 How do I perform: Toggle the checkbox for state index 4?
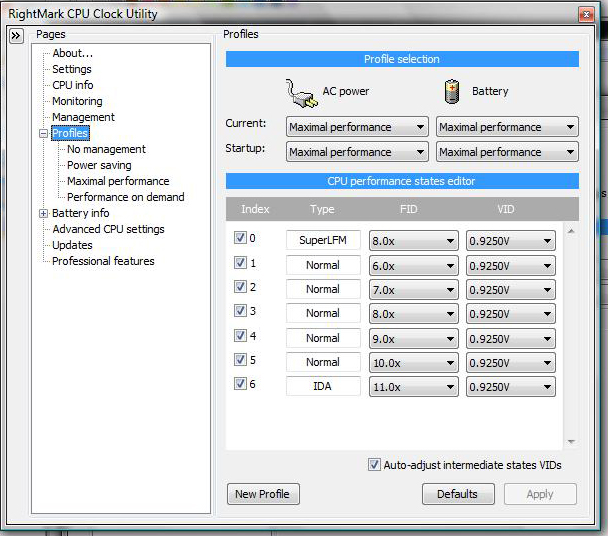point(240,335)
